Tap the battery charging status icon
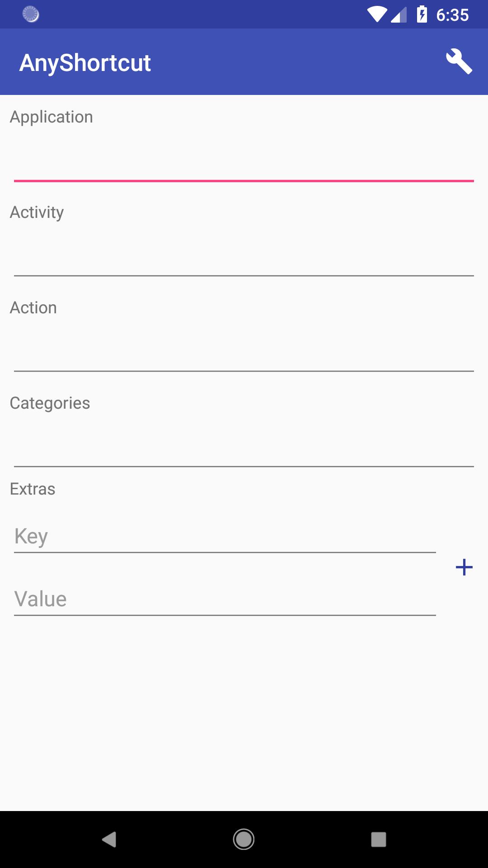The width and height of the screenshot is (488, 868). click(422, 14)
